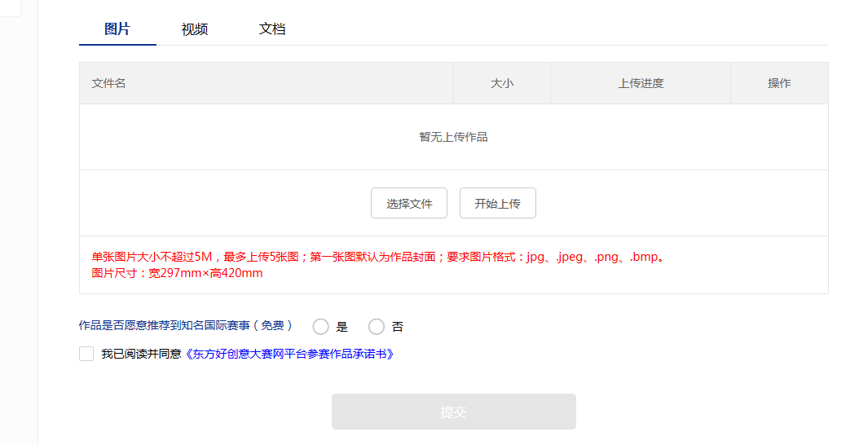Select the 文档 tab
868x445 pixels.
(272, 29)
